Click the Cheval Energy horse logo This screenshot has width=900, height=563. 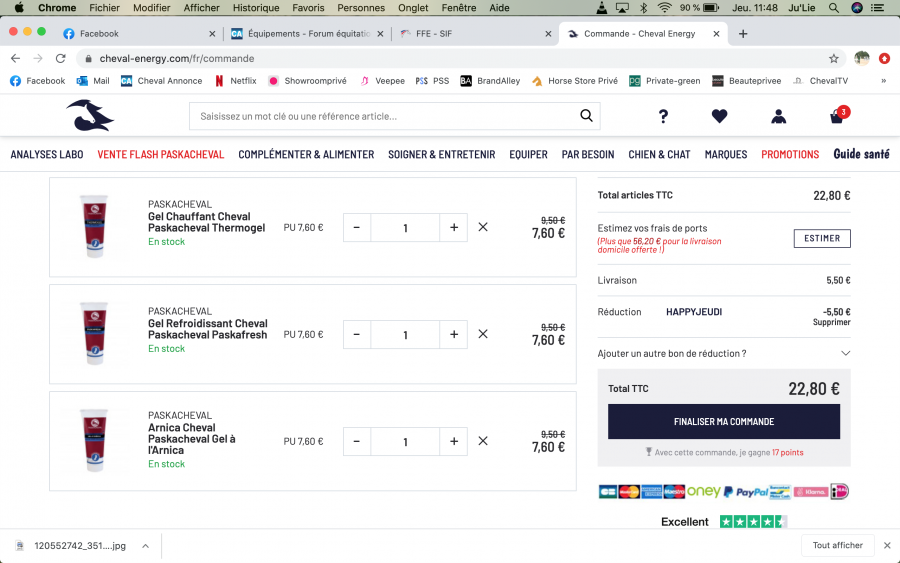click(90, 116)
